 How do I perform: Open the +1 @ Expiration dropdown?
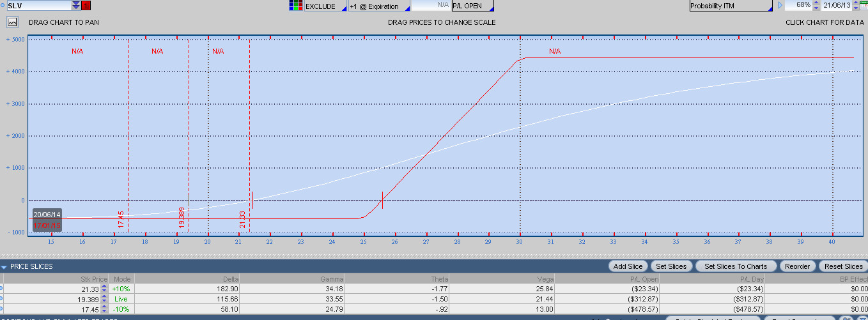378,6
